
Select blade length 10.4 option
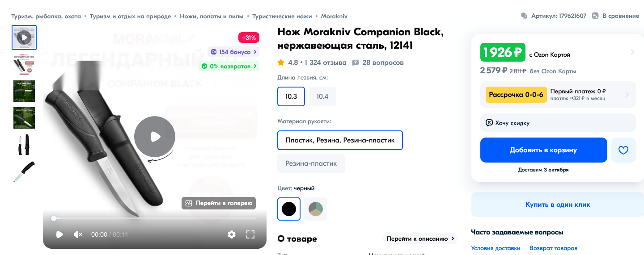click(x=322, y=96)
